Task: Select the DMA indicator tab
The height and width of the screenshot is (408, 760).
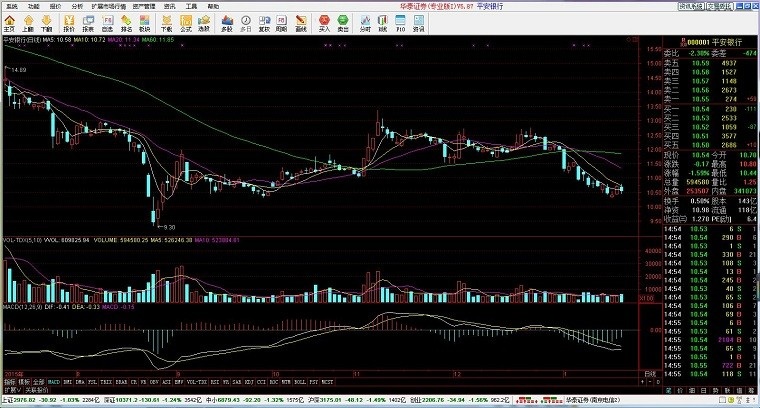Action: 80,382
